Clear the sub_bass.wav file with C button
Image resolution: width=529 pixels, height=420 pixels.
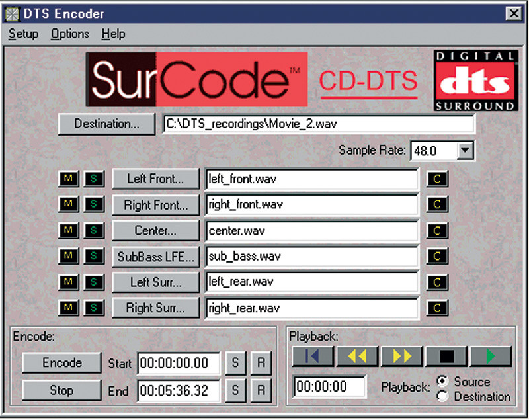[437, 257]
